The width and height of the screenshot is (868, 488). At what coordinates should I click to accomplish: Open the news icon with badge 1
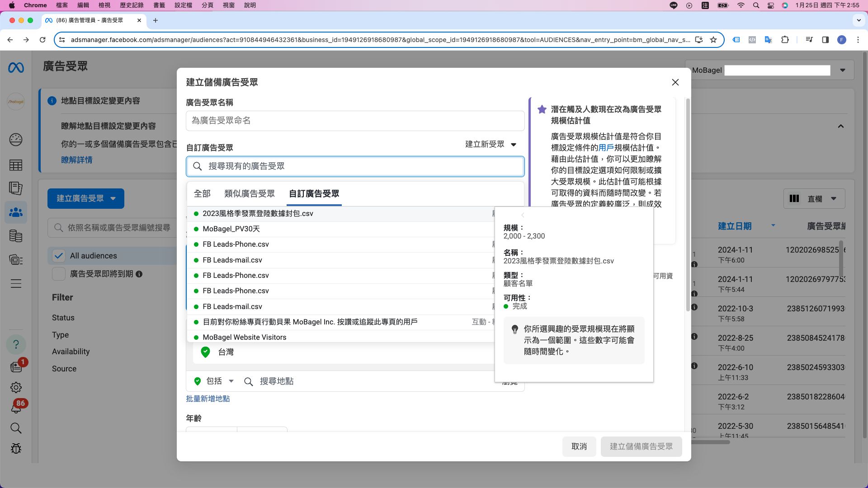pos(16,366)
